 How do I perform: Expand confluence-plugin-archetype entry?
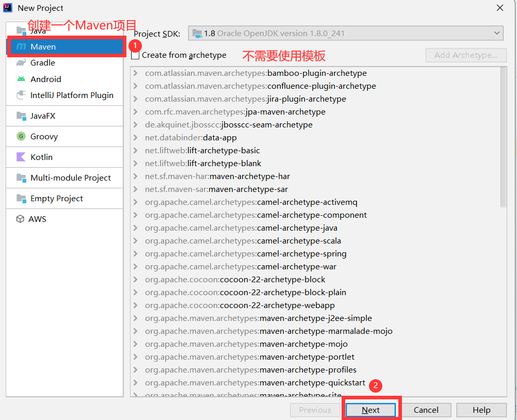point(135,86)
